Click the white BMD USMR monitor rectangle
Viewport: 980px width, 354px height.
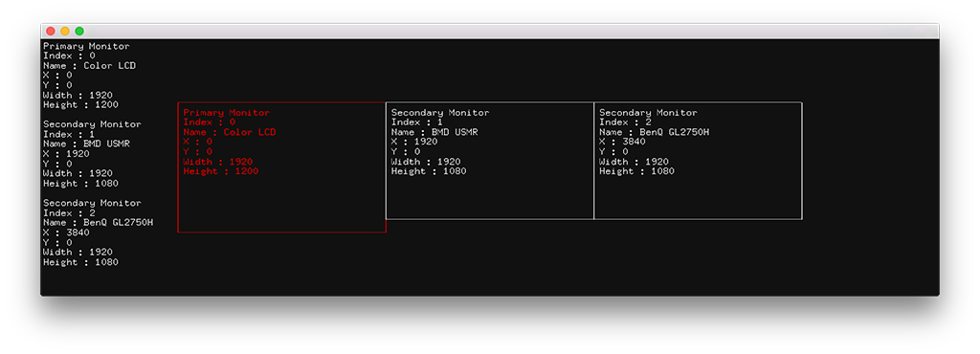tap(490, 161)
